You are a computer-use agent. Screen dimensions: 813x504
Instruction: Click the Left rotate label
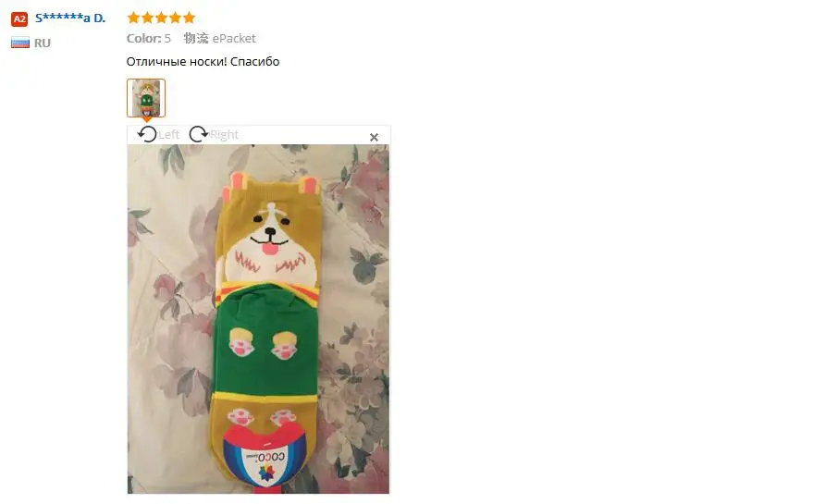[168, 135]
